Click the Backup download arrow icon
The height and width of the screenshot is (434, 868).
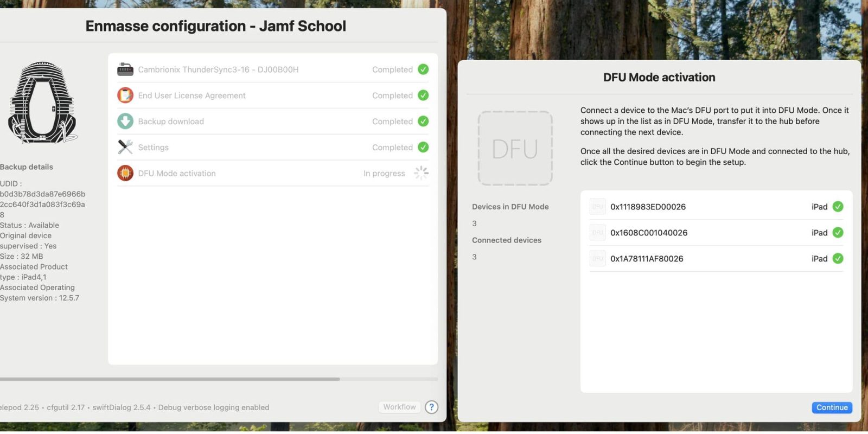pyautogui.click(x=125, y=121)
